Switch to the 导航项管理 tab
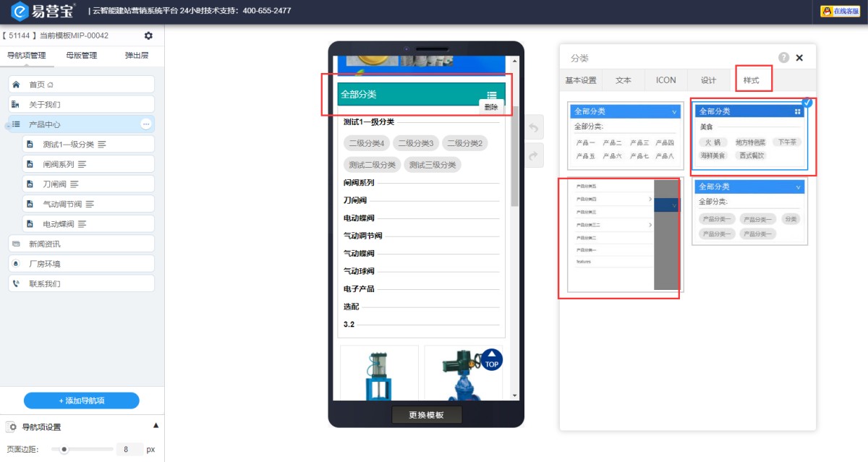Viewport: 868px width, 462px height. click(26, 56)
